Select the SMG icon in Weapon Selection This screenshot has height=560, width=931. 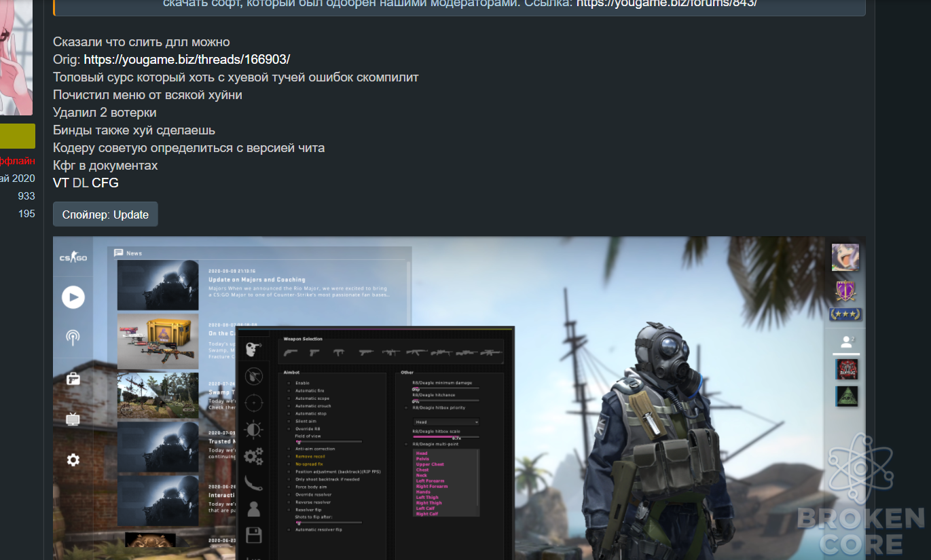(x=340, y=352)
